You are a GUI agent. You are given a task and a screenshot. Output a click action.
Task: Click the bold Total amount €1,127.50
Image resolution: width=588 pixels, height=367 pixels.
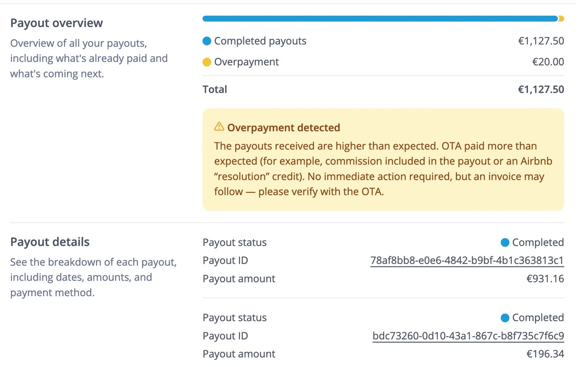pos(541,90)
